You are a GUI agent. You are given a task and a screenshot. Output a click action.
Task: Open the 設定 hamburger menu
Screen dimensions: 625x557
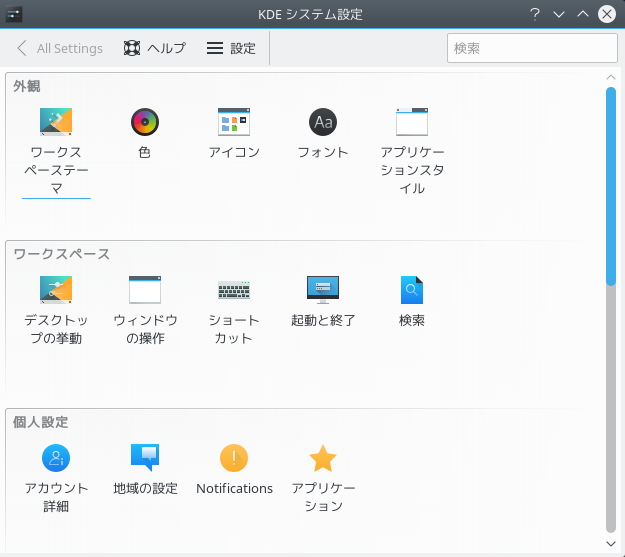231,48
